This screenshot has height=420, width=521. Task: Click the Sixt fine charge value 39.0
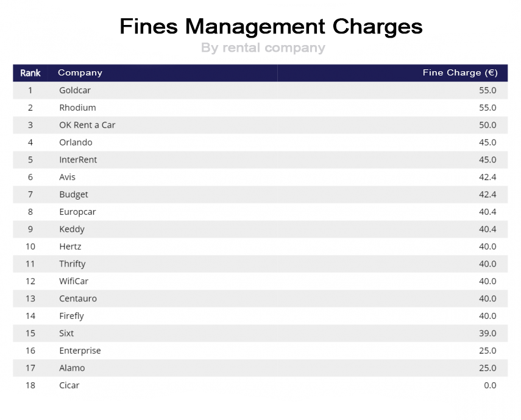point(487,334)
